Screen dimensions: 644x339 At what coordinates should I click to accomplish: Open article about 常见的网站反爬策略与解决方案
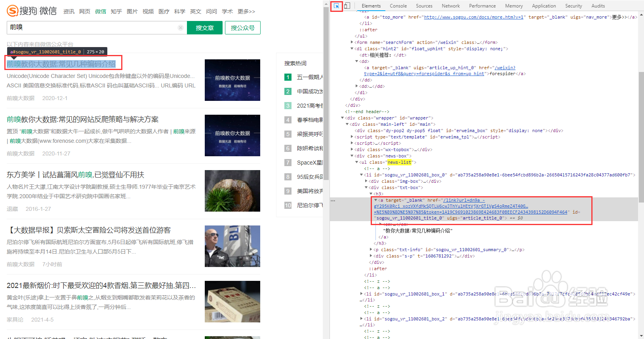click(x=82, y=119)
